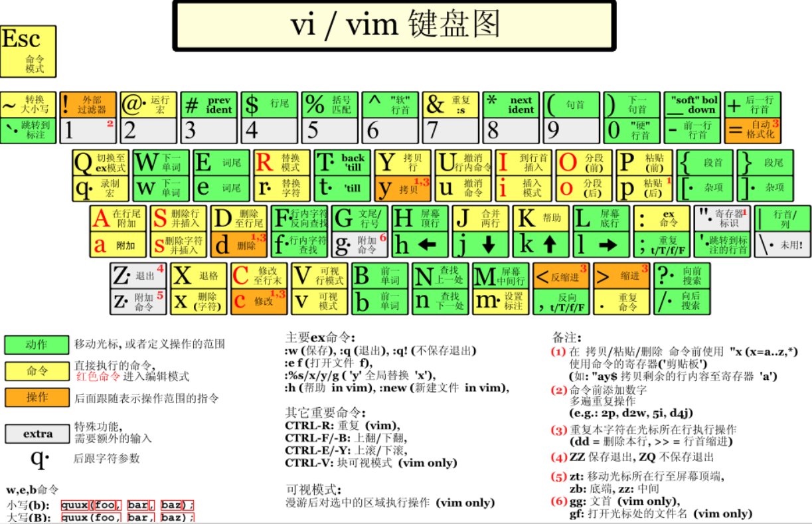812x524 pixels.
Task: Click the tilde case-toggle key
Action: (x=27, y=104)
